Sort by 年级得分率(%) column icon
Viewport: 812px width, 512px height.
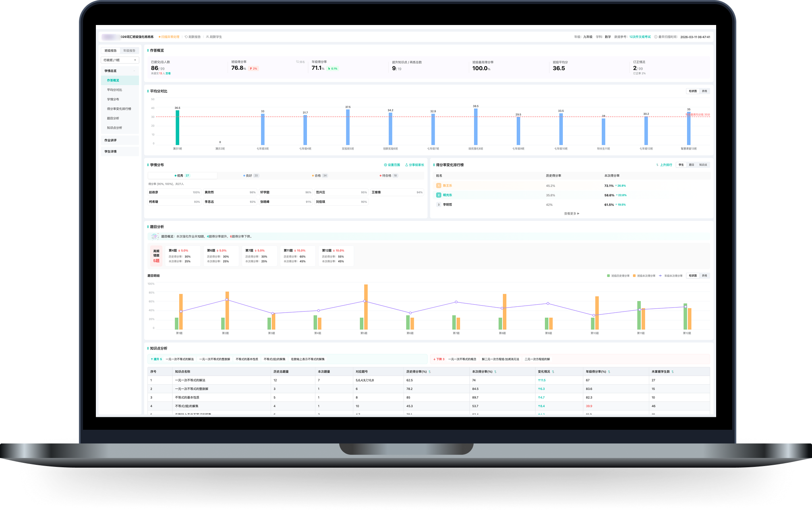click(x=609, y=372)
